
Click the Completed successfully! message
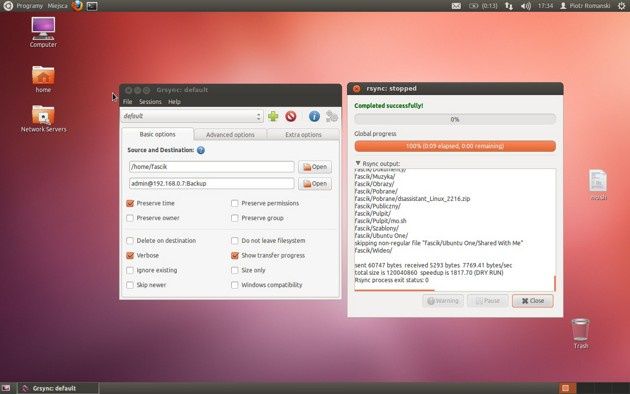(389, 106)
